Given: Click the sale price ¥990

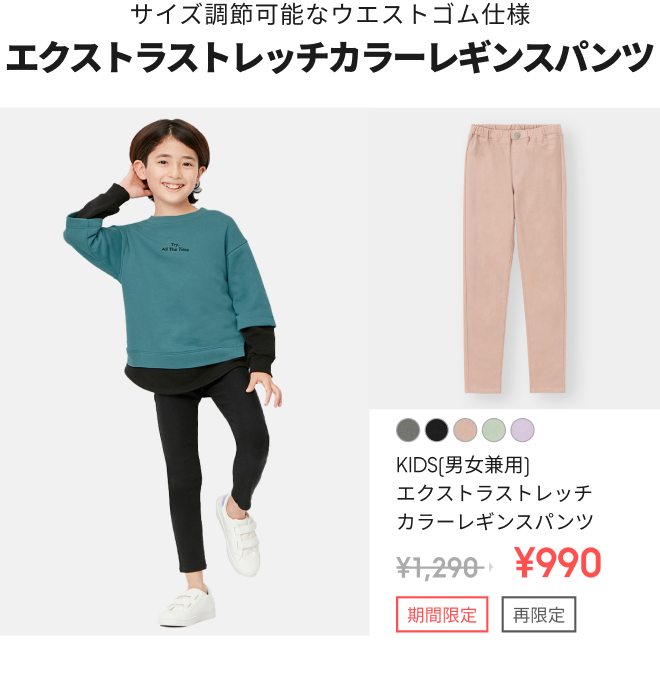Looking at the screenshot, I should click(558, 563).
